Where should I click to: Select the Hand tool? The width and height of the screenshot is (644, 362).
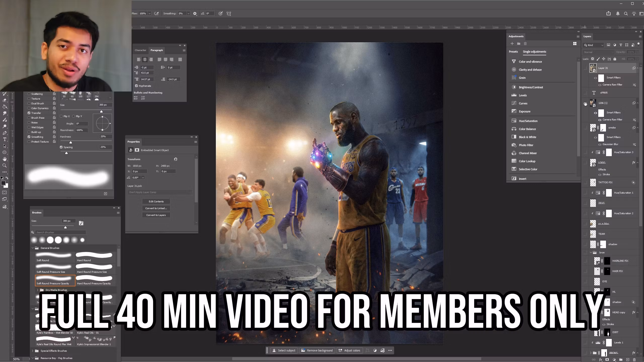point(5,159)
